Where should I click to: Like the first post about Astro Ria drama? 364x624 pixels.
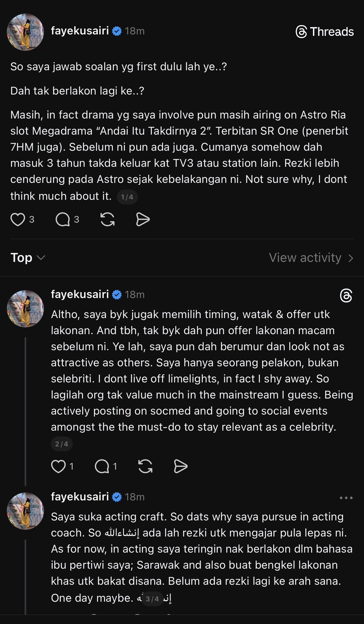[x=18, y=220]
